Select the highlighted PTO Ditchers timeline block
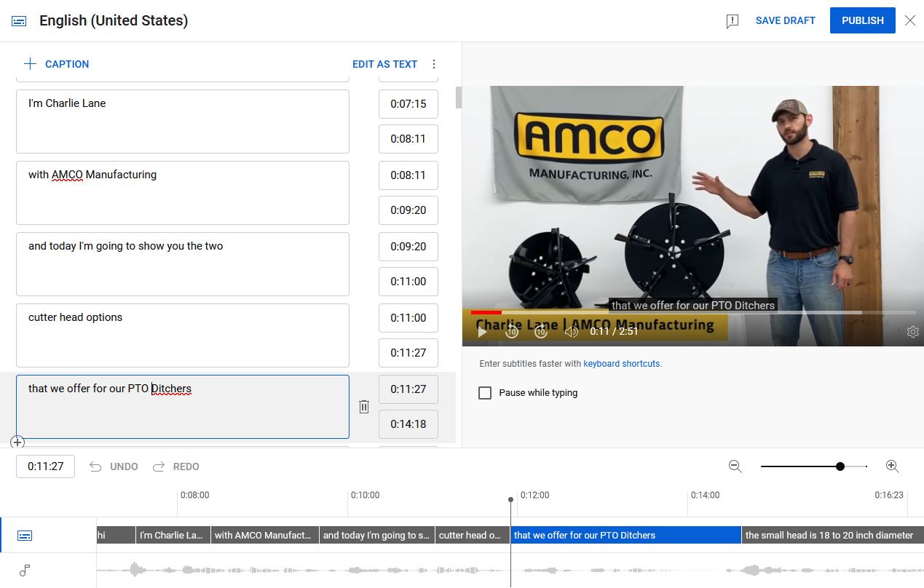The image size is (924, 588). click(x=625, y=535)
